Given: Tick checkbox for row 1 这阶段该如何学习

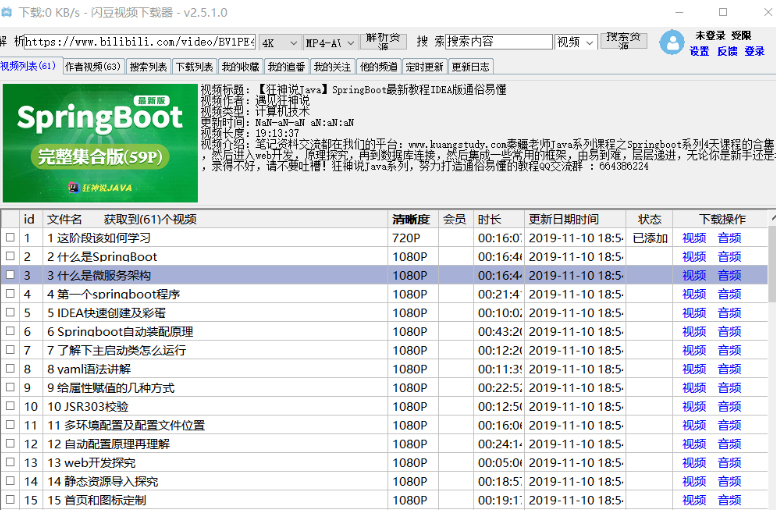Looking at the screenshot, I should 10,237.
